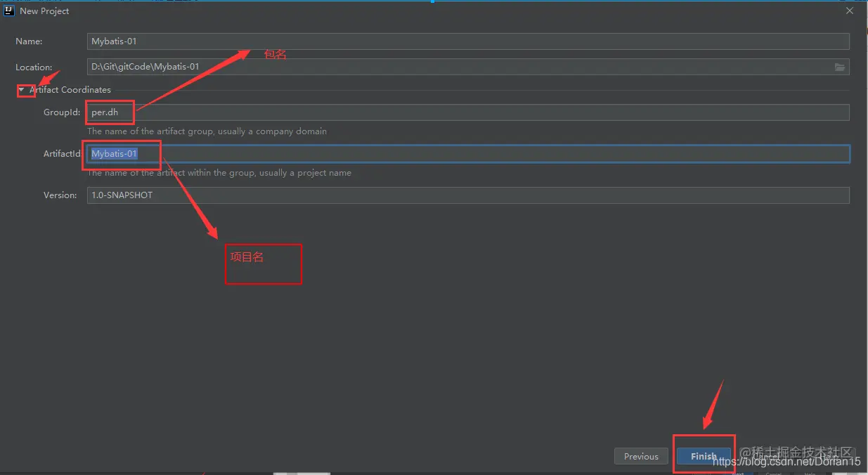Click the IntelliJ IDEA icon in title bar
This screenshot has width=868, height=475.
pos(9,11)
